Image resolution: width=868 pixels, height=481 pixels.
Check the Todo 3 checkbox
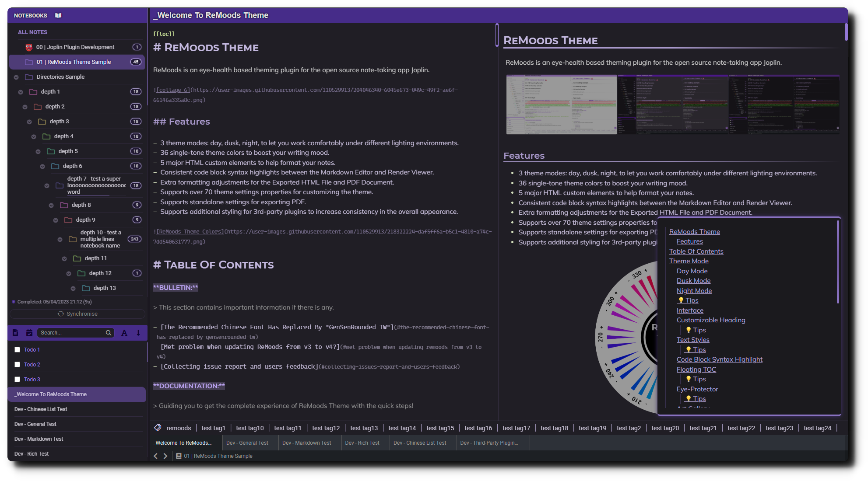pos(18,380)
